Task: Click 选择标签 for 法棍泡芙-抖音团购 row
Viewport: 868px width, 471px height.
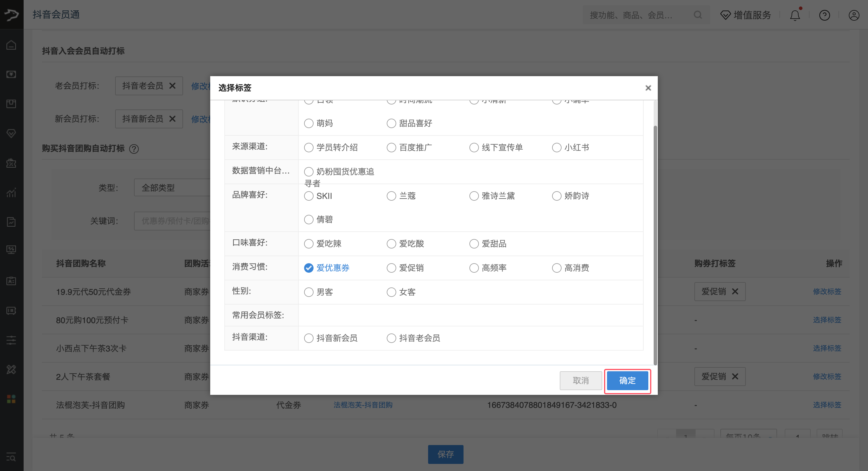Action: 827,405
